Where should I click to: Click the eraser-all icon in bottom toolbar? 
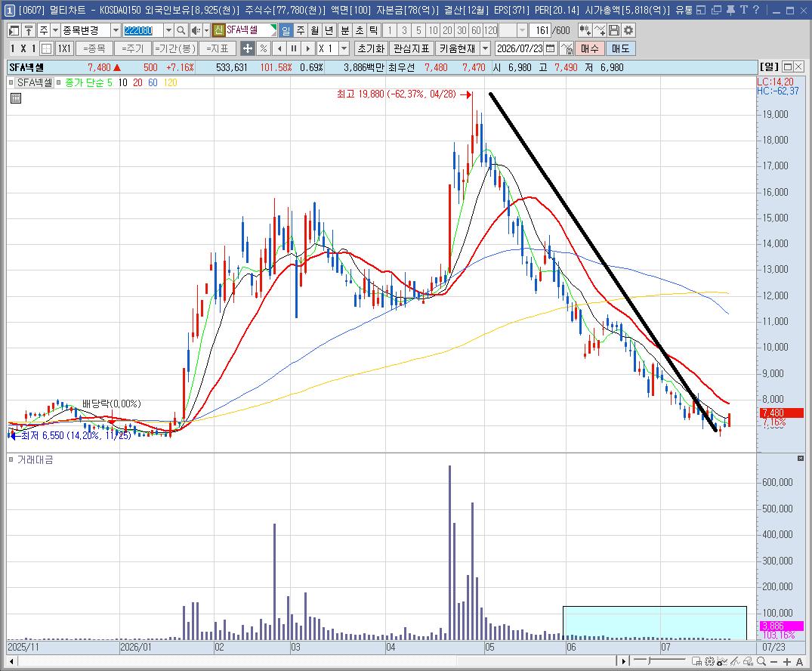(749, 661)
